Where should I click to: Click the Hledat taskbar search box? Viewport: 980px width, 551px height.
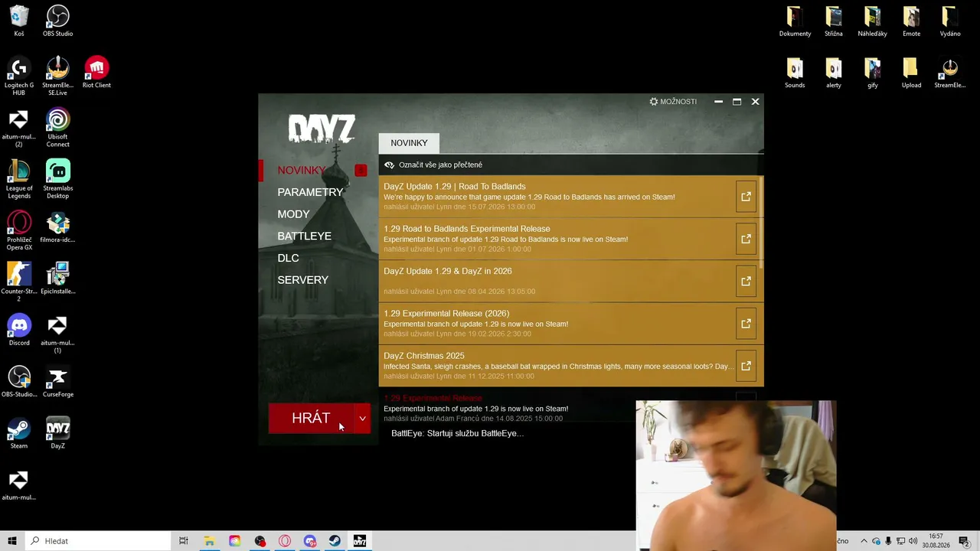98,541
